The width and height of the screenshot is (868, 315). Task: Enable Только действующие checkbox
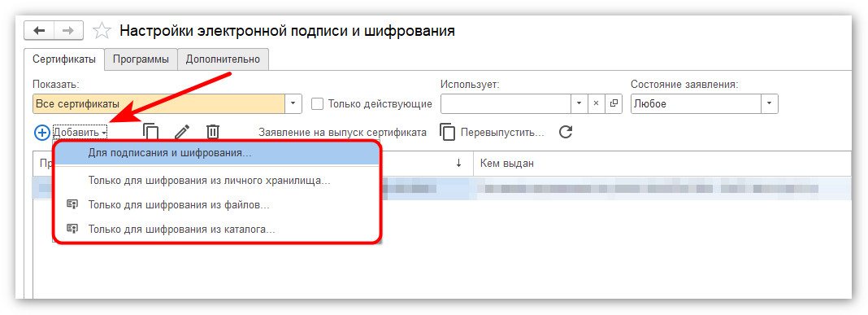317,103
